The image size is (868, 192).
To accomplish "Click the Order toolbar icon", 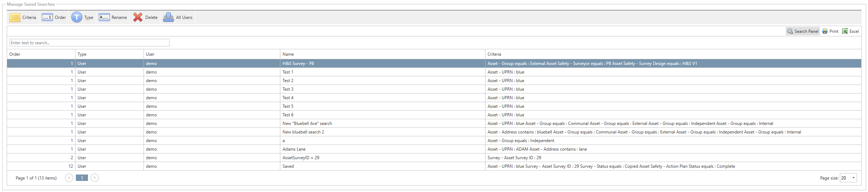I will point(47,17).
